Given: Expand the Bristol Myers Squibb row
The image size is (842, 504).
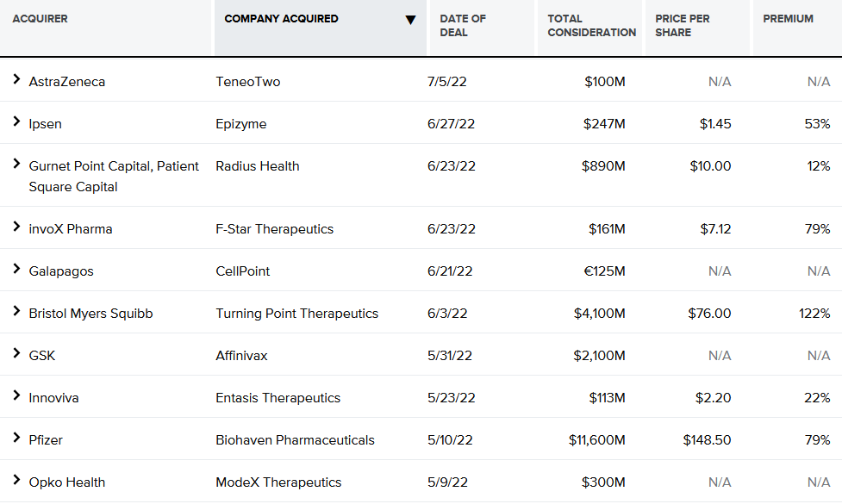Looking at the screenshot, I should (16, 311).
